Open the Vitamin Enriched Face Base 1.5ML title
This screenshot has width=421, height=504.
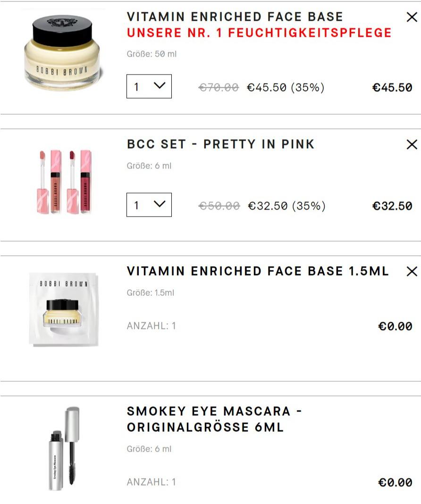tap(258, 271)
